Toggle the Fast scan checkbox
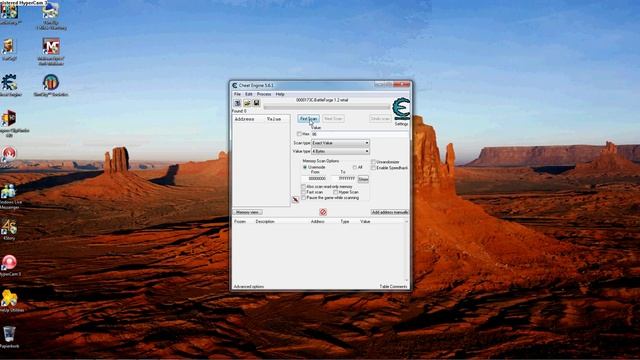The width and height of the screenshot is (640, 360). 303,192
